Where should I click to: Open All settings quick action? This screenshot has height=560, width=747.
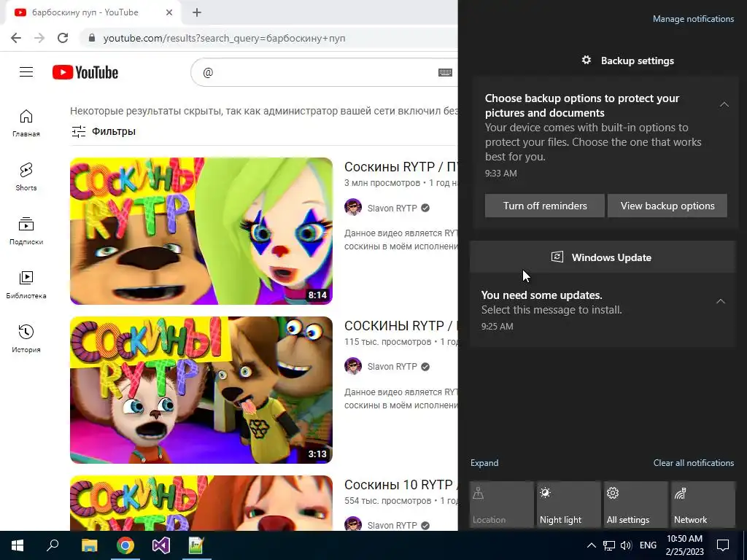636,505
